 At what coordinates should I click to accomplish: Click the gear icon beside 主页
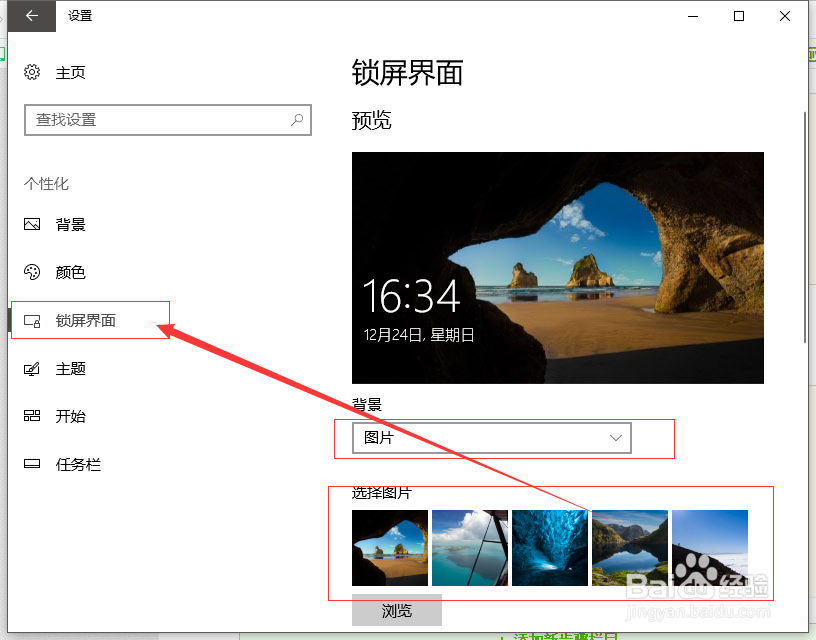coord(31,72)
